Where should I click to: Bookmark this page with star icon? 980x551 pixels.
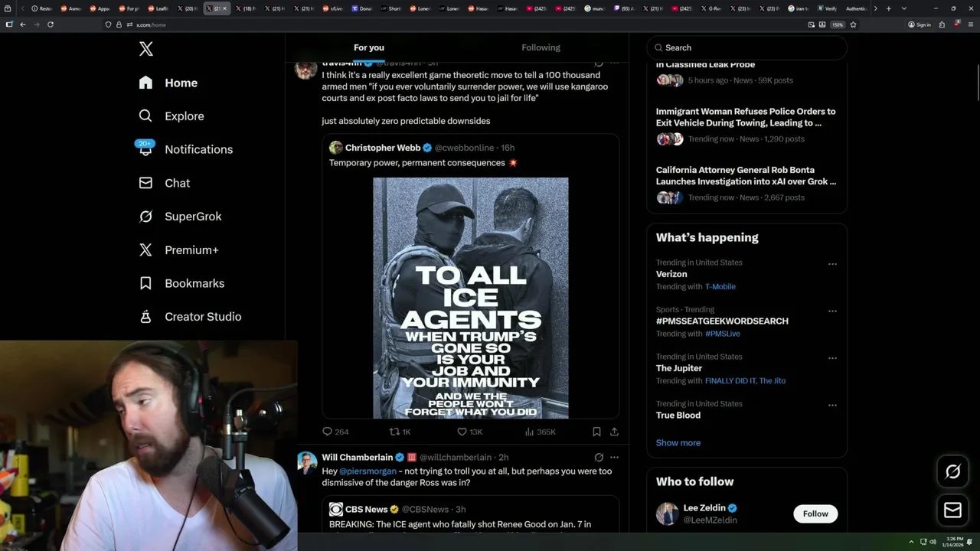coord(853,24)
